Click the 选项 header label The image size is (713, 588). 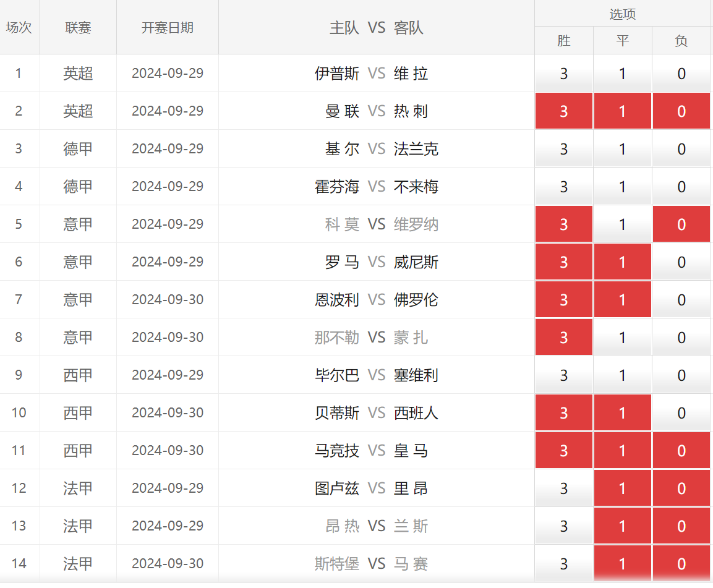point(623,14)
